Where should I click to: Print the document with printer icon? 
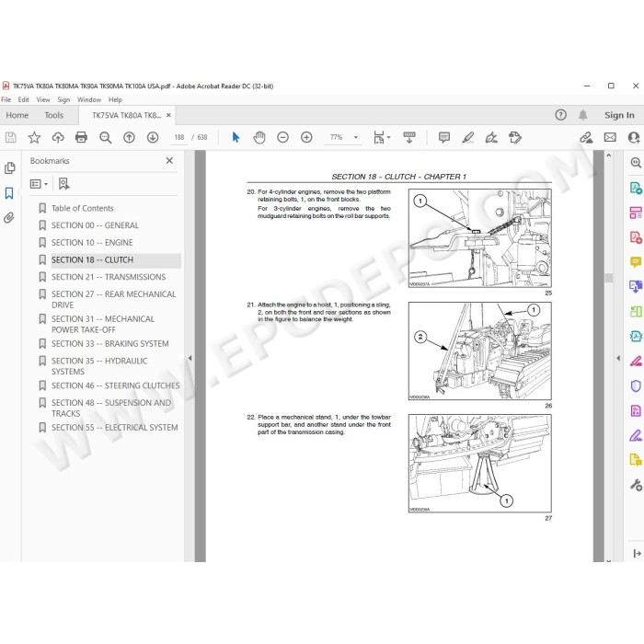coord(81,137)
